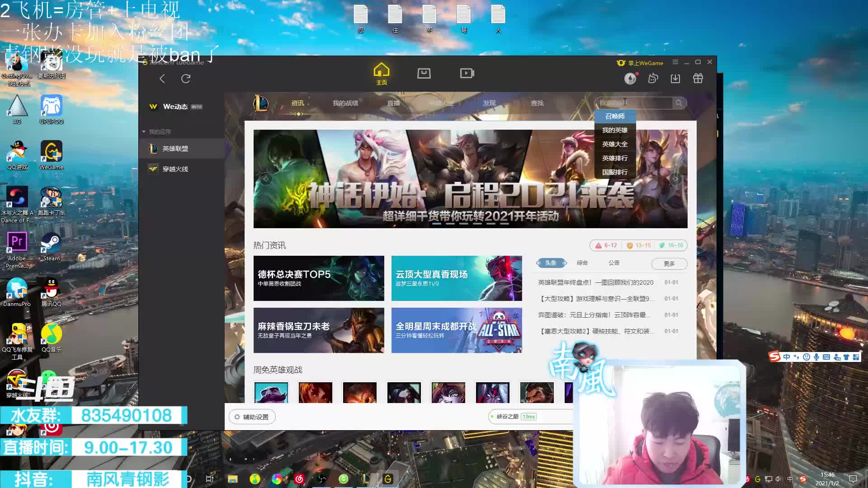Viewport: 868px width, 488px height.
Task: Show next banner slide
Action: click(x=675, y=179)
